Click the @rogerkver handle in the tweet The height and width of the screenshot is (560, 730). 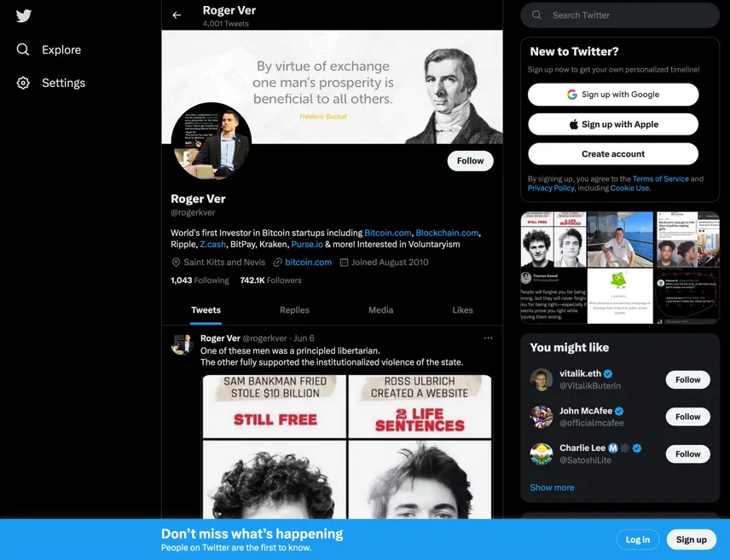[264, 338]
